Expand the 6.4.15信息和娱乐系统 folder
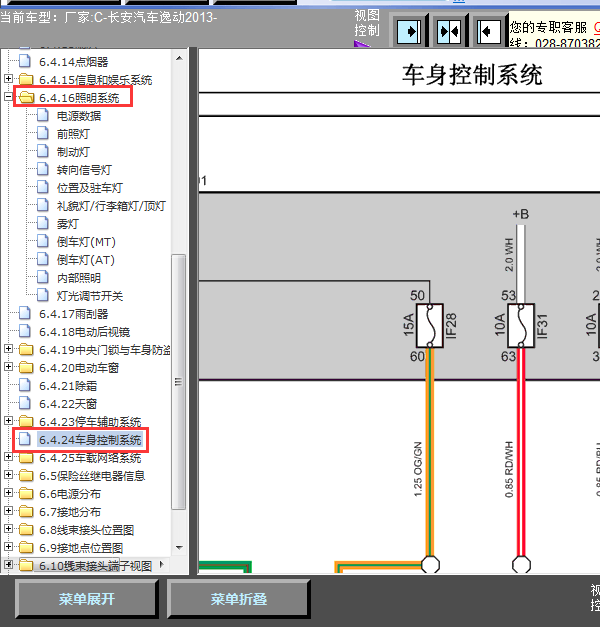 [x=8, y=79]
